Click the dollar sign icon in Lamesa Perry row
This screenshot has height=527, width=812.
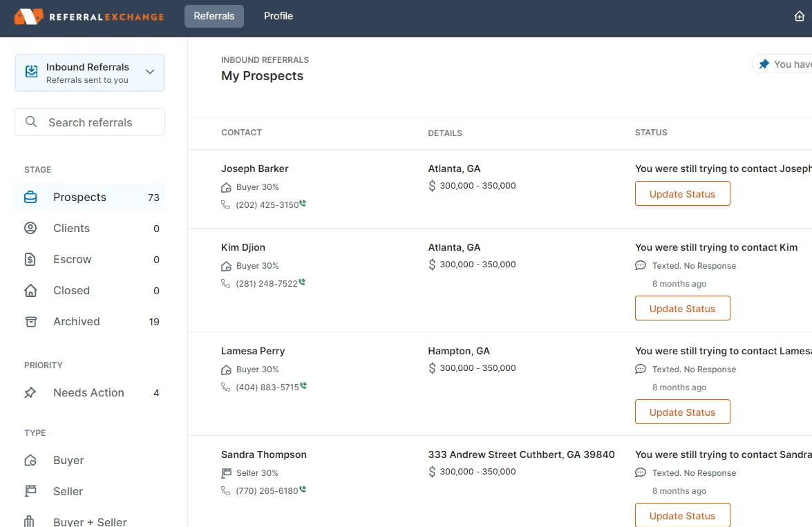click(x=432, y=368)
